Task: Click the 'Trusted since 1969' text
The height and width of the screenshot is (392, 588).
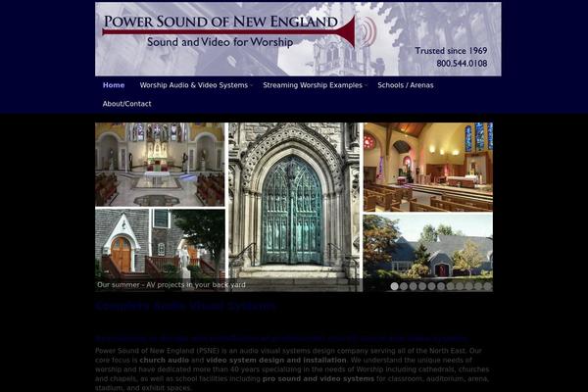Action: [451, 51]
